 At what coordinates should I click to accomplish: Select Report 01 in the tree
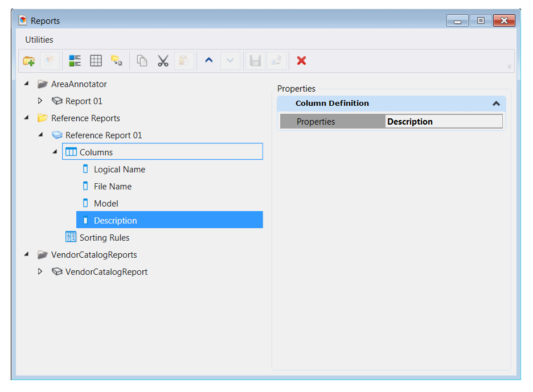click(84, 101)
